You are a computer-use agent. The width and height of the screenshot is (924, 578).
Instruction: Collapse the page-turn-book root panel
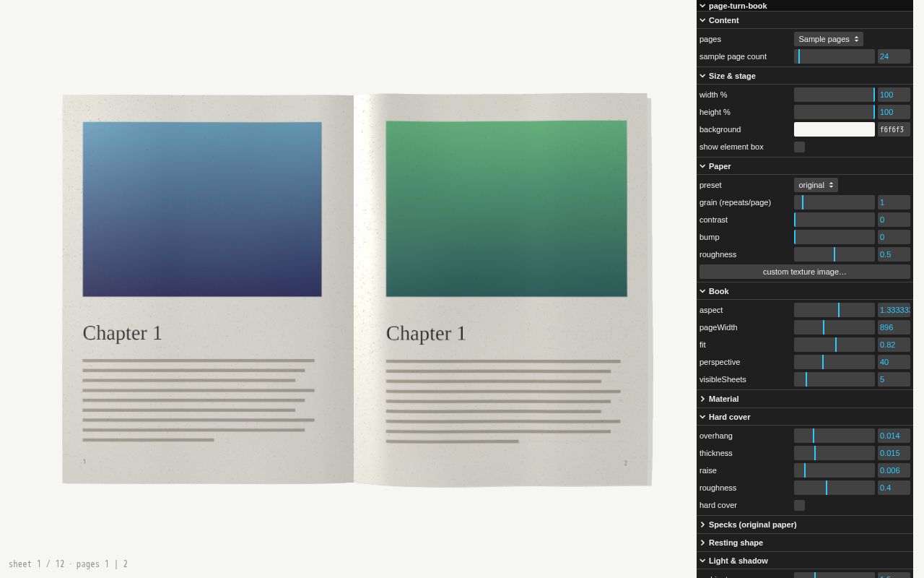pyautogui.click(x=805, y=6)
